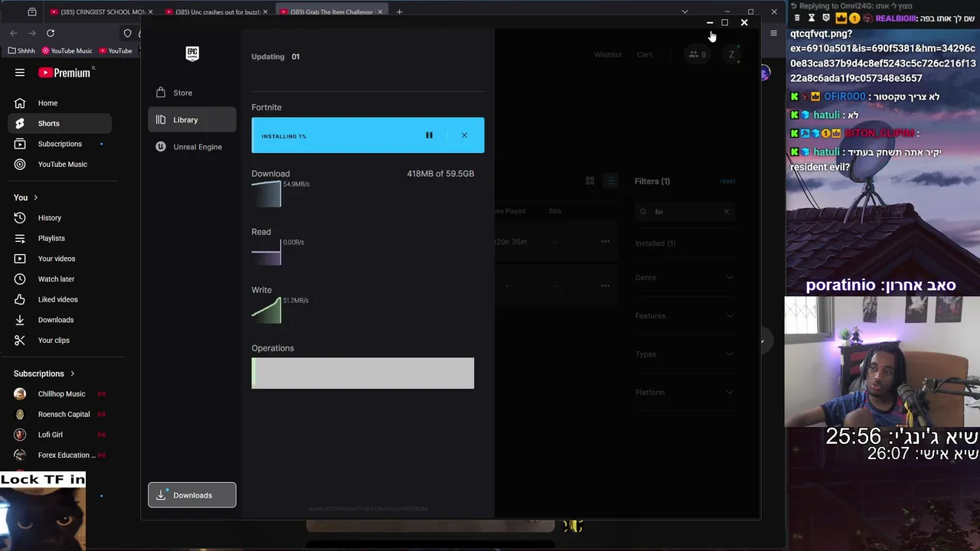The width and height of the screenshot is (980, 551).
Task: Open the browser application hamburger menu
Action: coord(773,33)
